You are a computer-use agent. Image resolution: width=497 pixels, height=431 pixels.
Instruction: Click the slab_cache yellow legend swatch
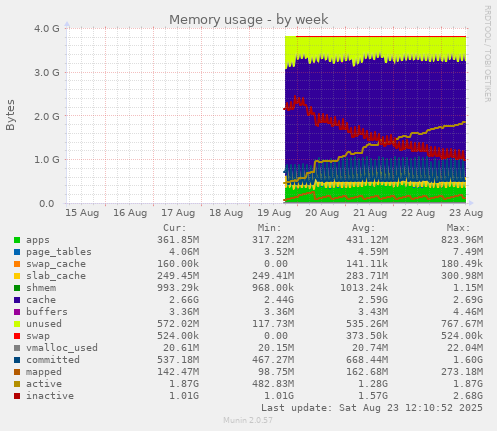pos(17,276)
